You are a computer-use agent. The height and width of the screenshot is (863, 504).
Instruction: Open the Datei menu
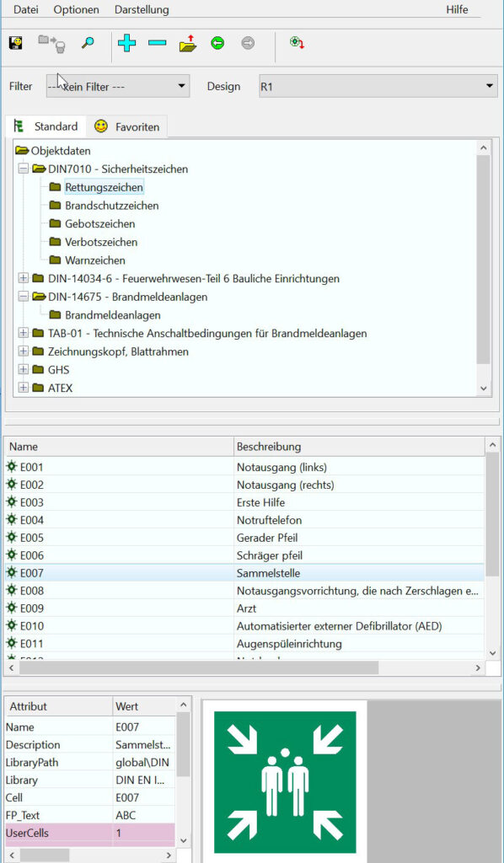tap(26, 10)
